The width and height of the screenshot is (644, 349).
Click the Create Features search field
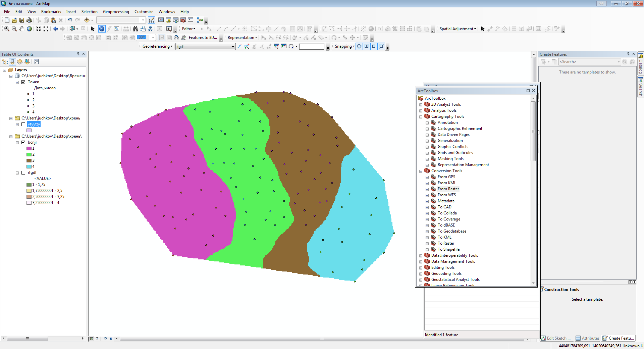tap(588, 62)
